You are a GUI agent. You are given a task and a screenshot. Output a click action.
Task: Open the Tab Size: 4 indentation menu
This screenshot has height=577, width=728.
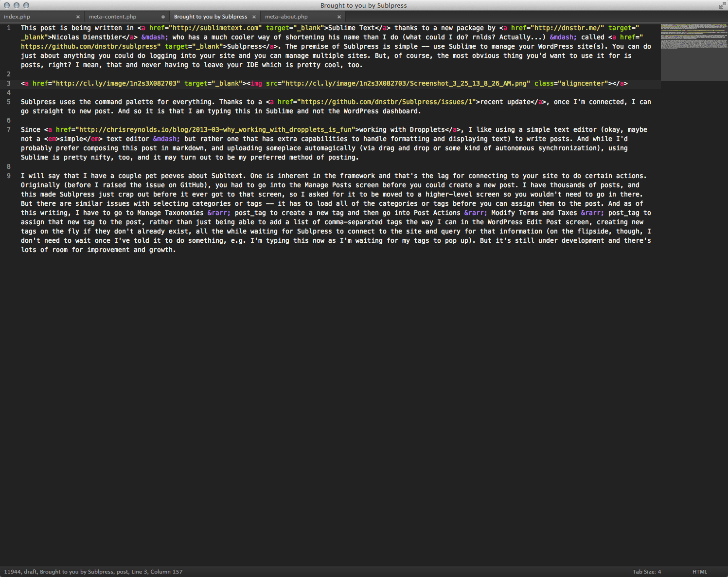coord(647,572)
